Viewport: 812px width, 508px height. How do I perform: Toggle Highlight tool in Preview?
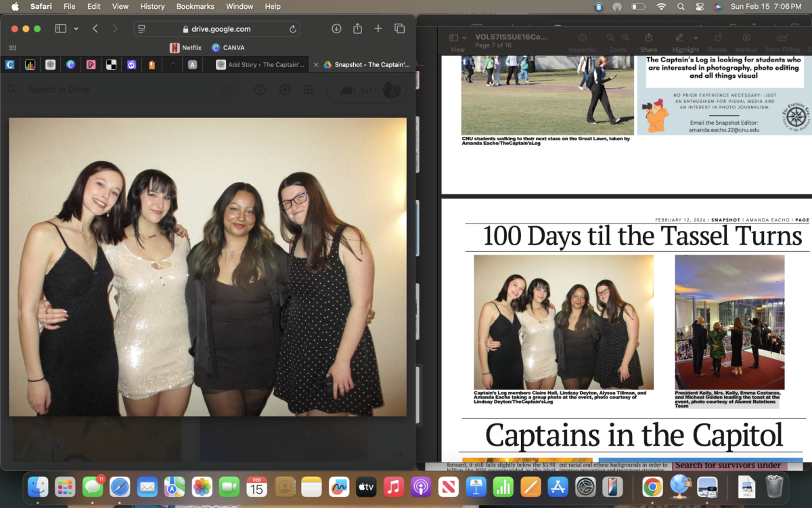(x=679, y=38)
